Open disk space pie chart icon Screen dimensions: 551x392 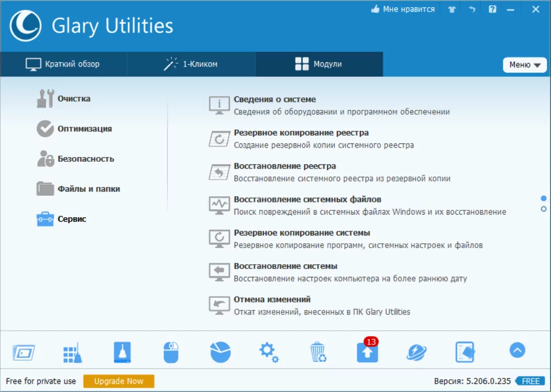coord(221,352)
